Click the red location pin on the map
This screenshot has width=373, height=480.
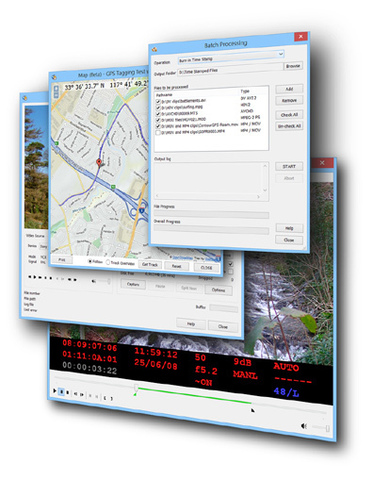(x=99, y=162)
